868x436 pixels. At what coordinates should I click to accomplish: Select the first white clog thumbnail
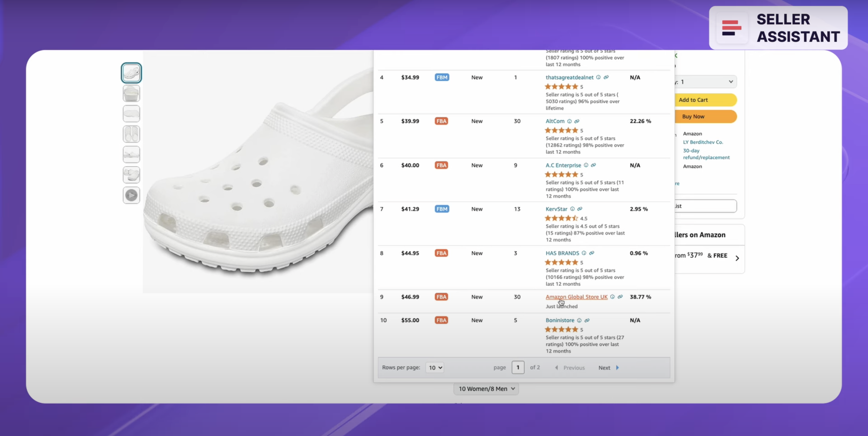point(131,73)
